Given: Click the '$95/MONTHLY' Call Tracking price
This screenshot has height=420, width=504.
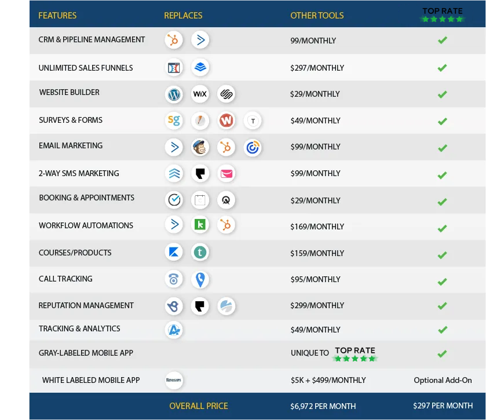Looking at the screenshot, I should 315,279.
